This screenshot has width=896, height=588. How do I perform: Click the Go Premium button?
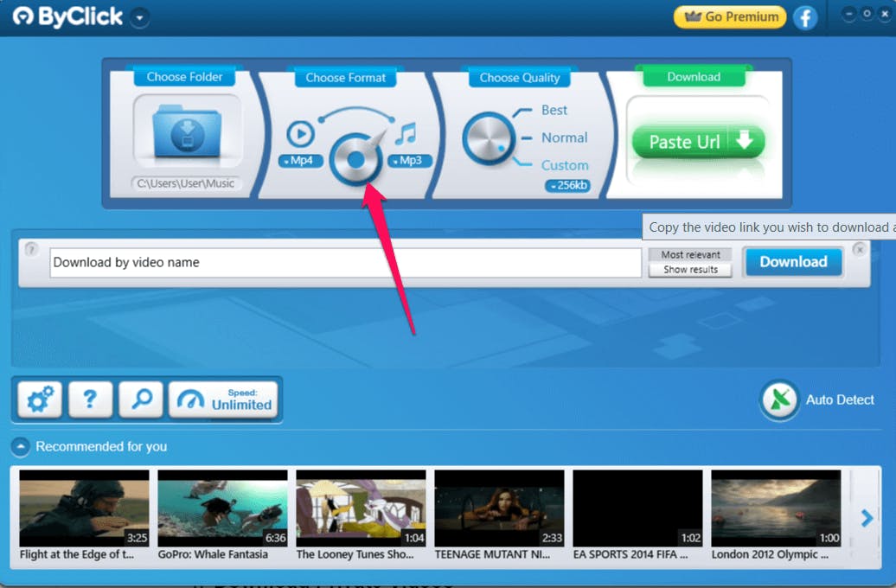(730, 17)
